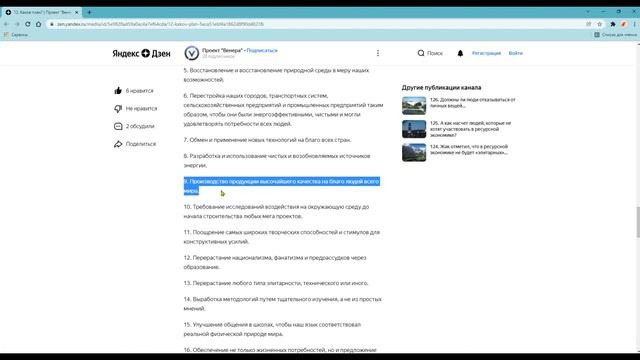Open article three-dot options menu

click(x=378, y=53)
